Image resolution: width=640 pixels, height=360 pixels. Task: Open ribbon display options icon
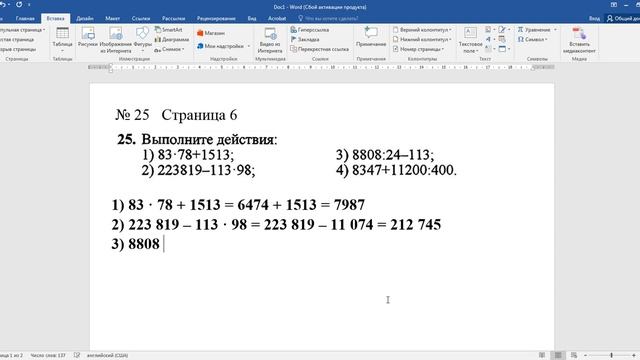tap(613, 5)
